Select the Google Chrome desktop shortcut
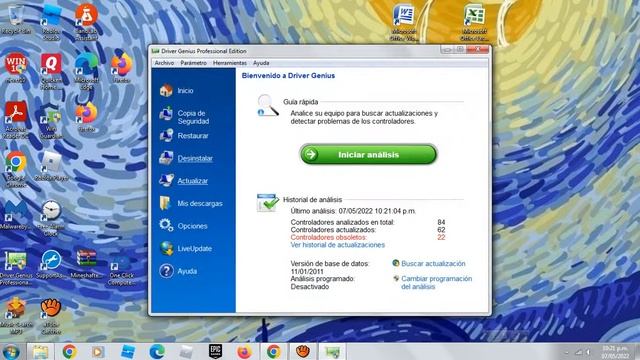This screenshot has width=640, height=360. [16, 169]
